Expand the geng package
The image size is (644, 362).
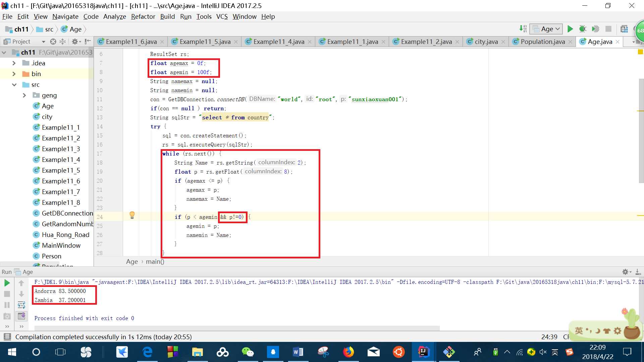pyautogui.click(x=24, y=95)
